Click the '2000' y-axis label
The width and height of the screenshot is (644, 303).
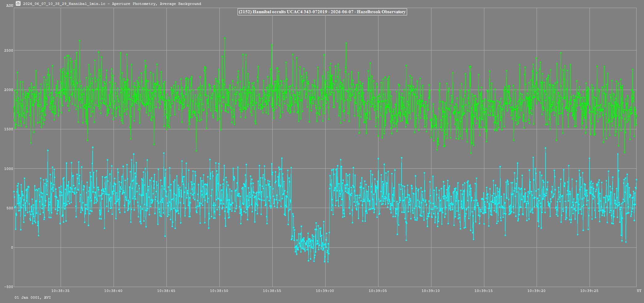[9, 90]
